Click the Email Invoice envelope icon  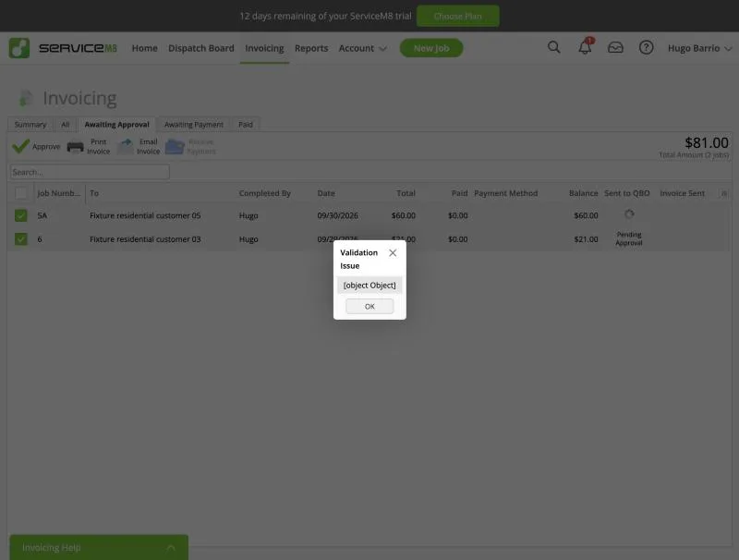click(x=126, y=147)
